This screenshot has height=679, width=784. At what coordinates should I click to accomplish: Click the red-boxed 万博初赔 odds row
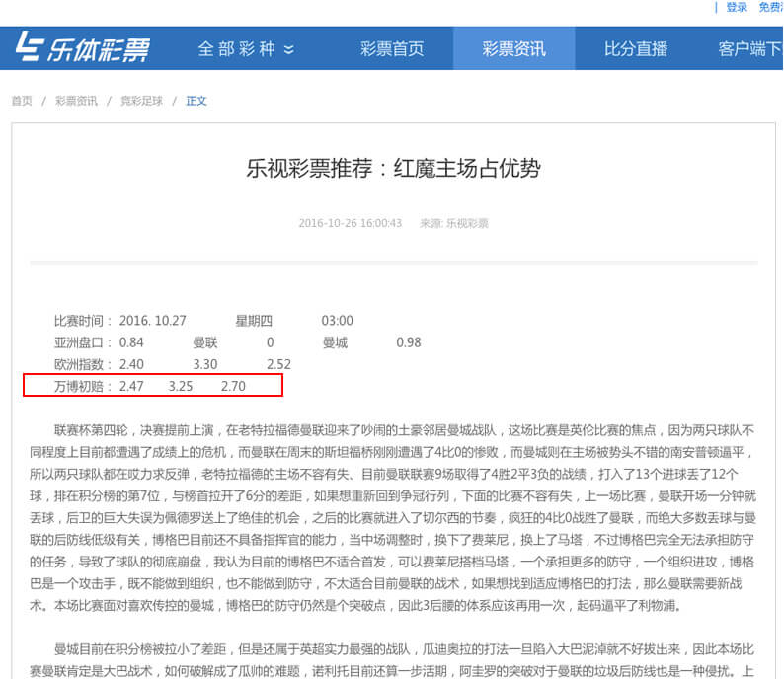click(153, 386)
